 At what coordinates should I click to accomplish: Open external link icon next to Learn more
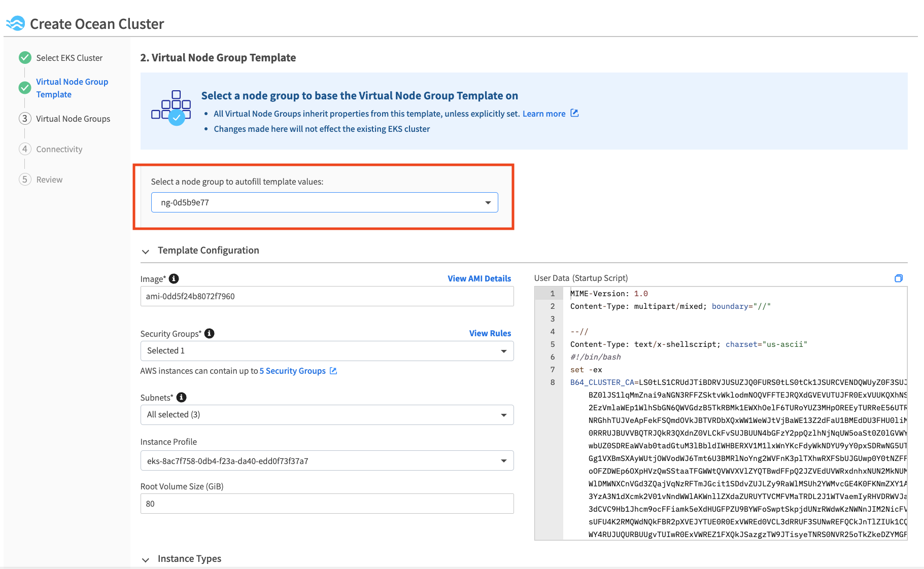(574, 113)
